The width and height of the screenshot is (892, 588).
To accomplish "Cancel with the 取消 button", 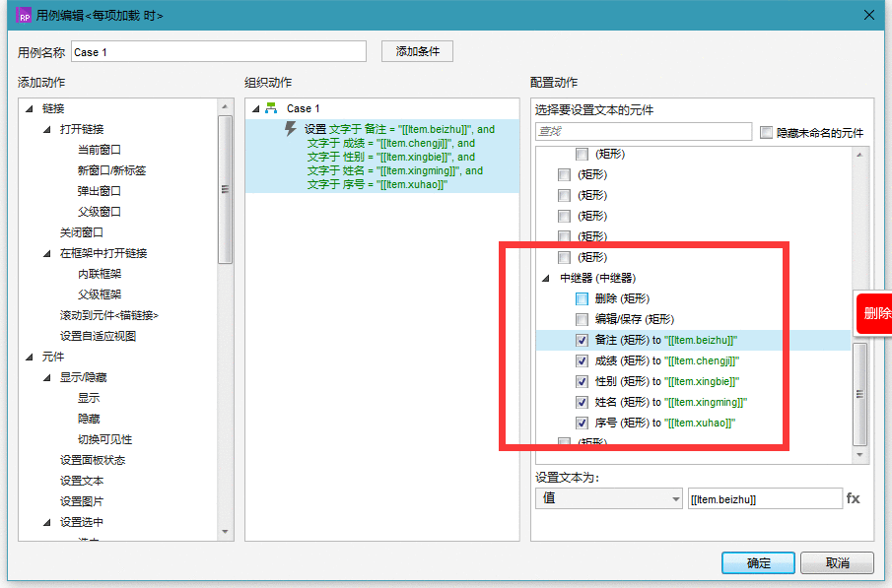I will click(x=837, y=563).
